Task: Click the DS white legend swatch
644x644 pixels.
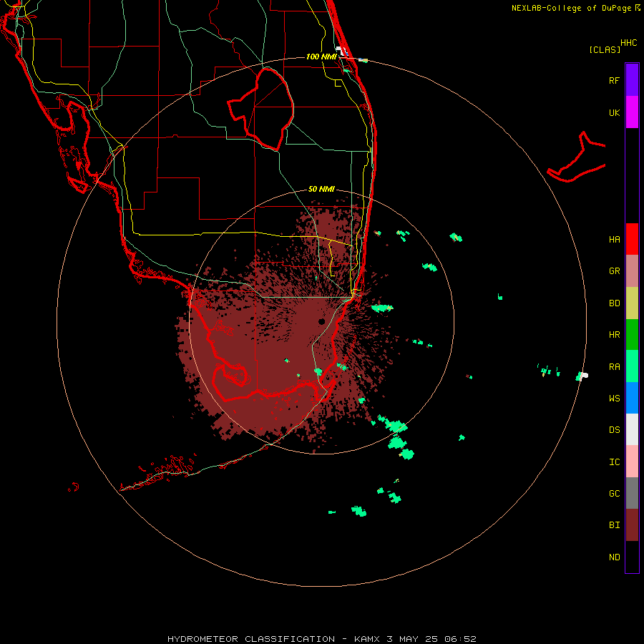Action: click(632, 429)
